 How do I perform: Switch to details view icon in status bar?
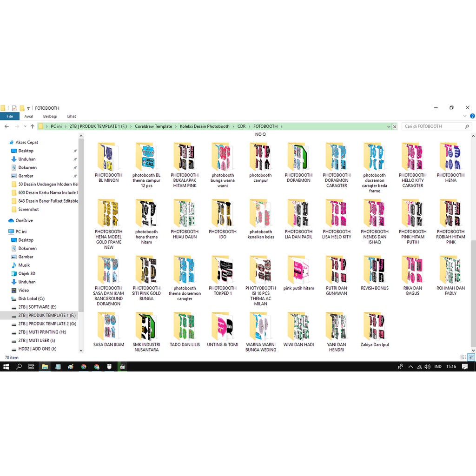click(463, 357)
